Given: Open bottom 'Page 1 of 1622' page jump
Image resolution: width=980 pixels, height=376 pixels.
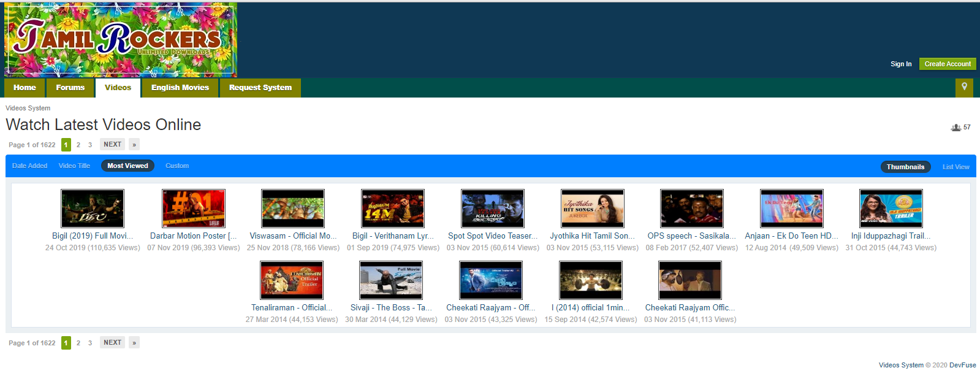Looking at the screenshot, I should pyautogui.click(x=32, y=343).
